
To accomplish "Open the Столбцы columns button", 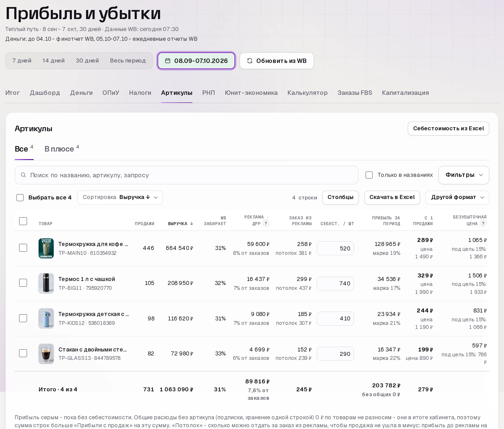I will tap(340, 197).
